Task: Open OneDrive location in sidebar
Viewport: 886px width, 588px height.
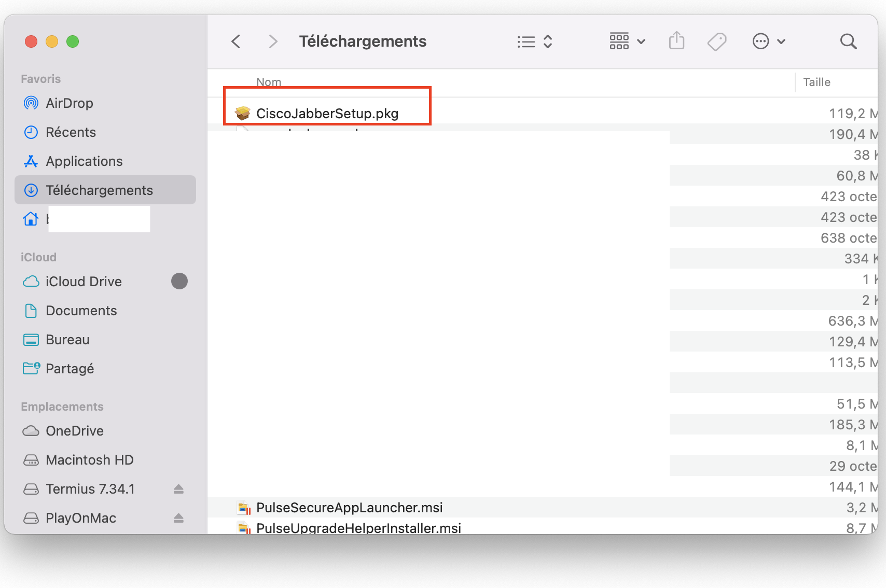Action: (x=74, y=431)
